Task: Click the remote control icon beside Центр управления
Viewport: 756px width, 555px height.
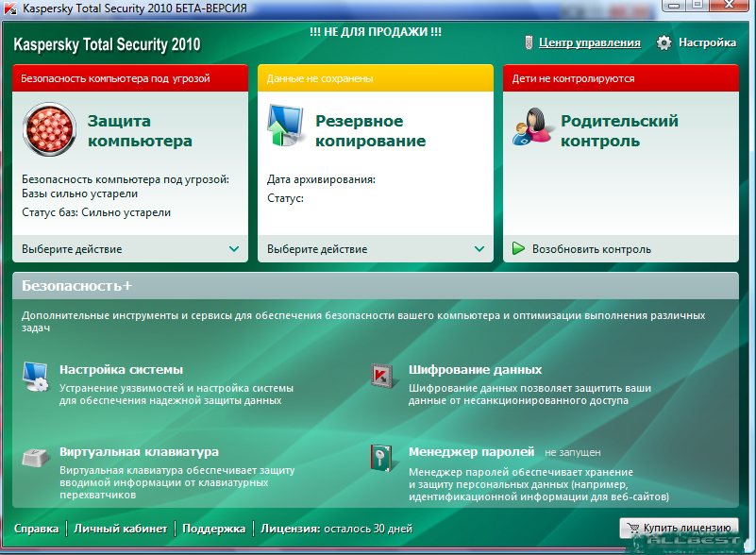Action: 529,42
